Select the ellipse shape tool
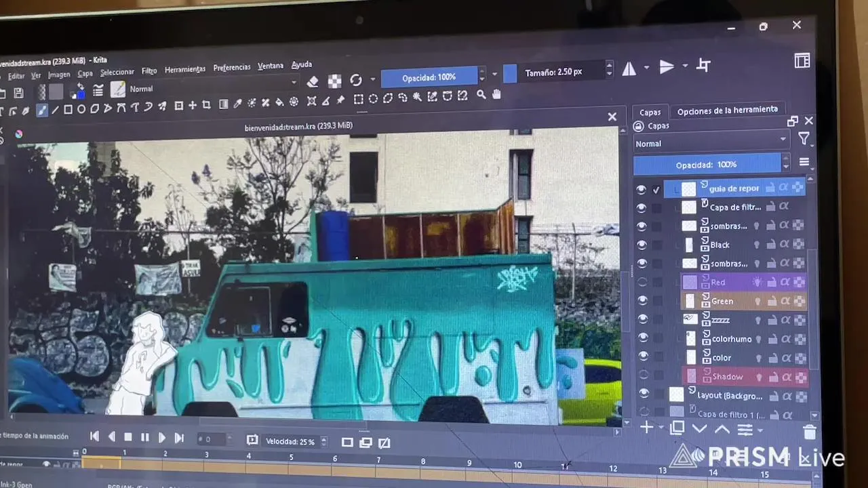This screenshot has width=868, height=488. (x=81, y=109)
